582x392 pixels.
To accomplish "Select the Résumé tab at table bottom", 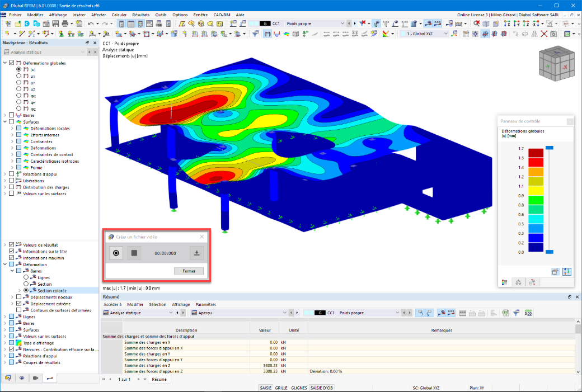I will point(159,379).
